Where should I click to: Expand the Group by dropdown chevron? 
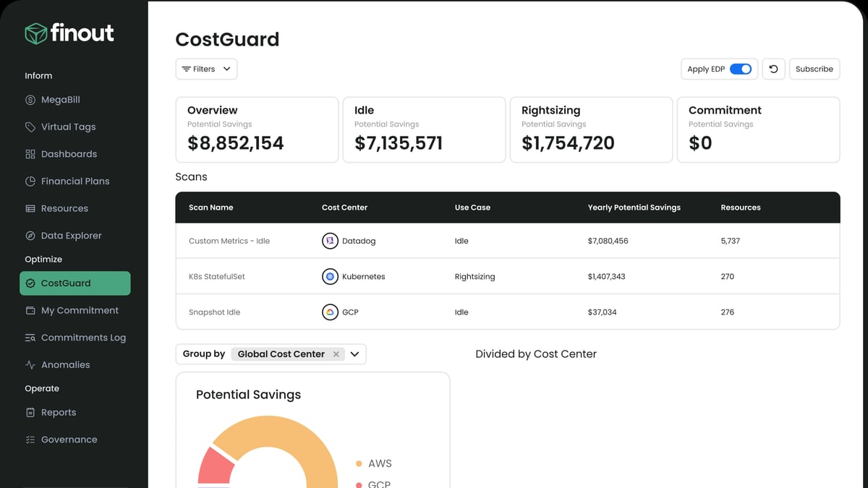pos(354,354)
